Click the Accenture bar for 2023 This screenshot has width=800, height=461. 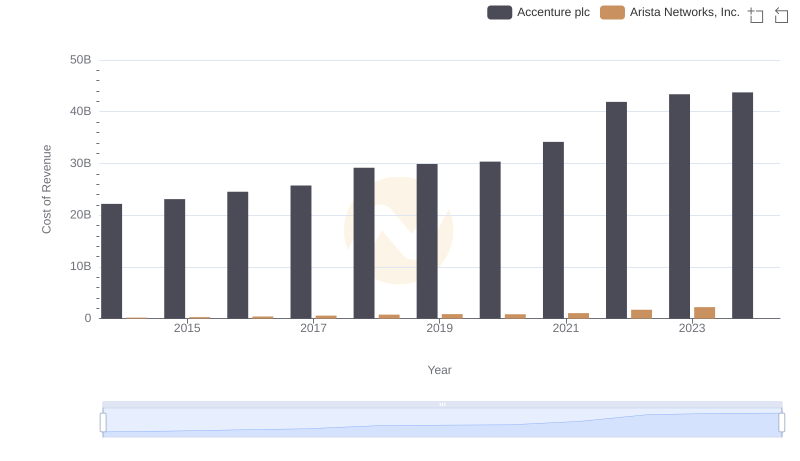click(680, 206)
